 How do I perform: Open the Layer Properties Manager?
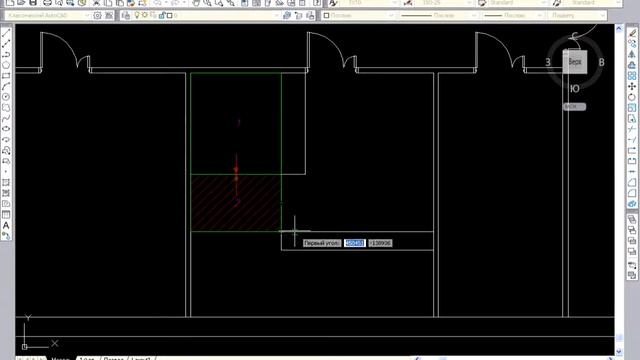[x=126, y=16]
